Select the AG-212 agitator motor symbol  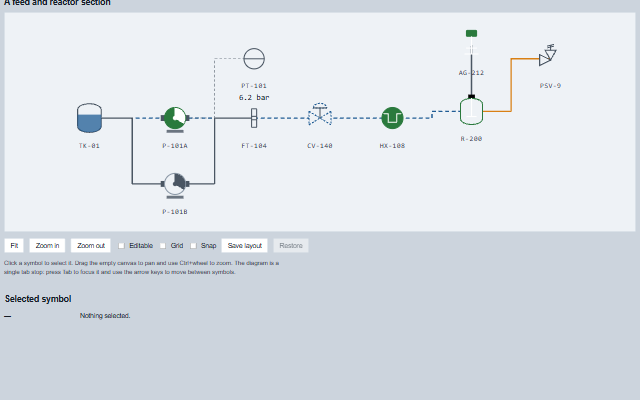(471, 33)
